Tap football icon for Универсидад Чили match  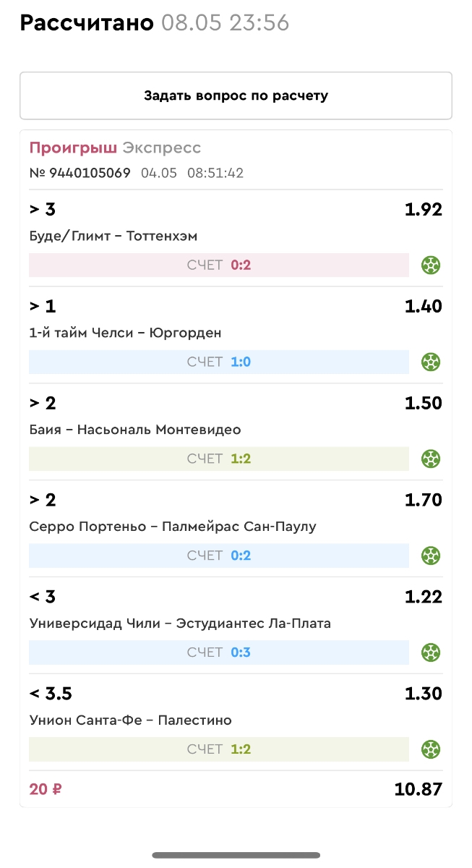click(x=432, y=652)
